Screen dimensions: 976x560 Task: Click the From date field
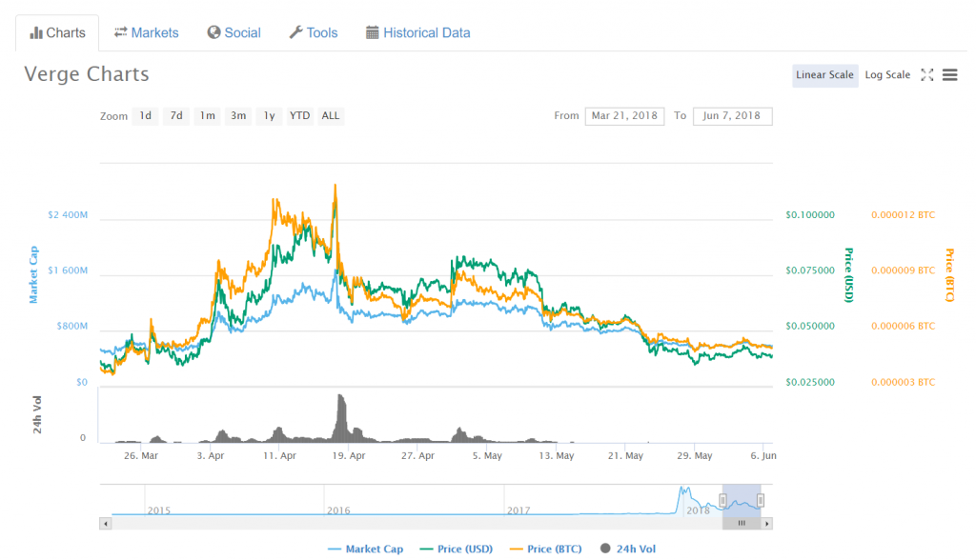[624, 116]
